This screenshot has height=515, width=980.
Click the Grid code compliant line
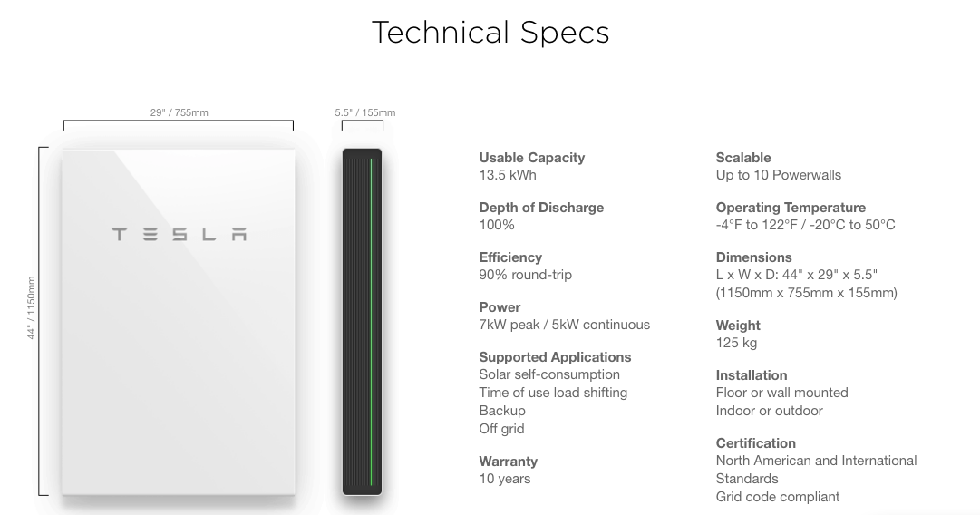(x=778, y=497)
